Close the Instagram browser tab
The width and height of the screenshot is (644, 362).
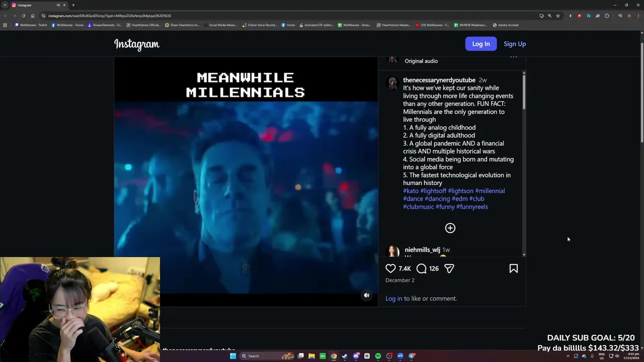point(64,5)
